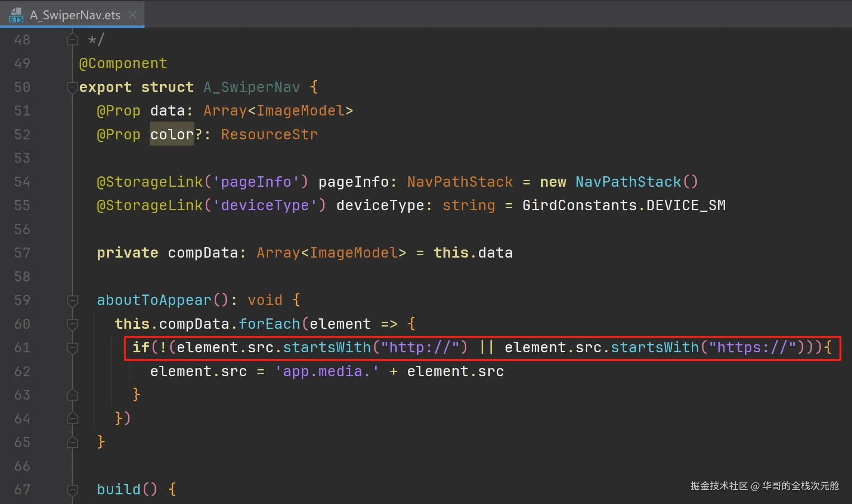Viewport: 852px width, 504px height.
Task: Click fold end marker on line 48
Action: (x=72, y=40)
